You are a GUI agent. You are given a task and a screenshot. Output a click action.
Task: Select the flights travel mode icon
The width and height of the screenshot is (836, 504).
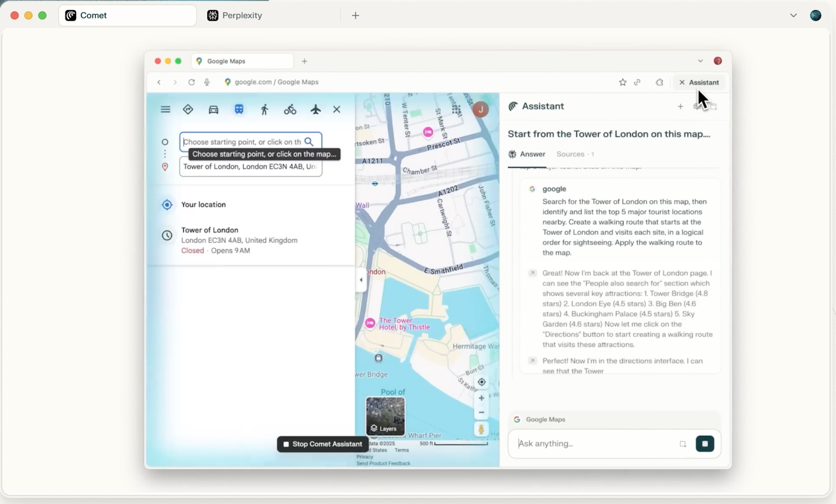coord(316,110)
